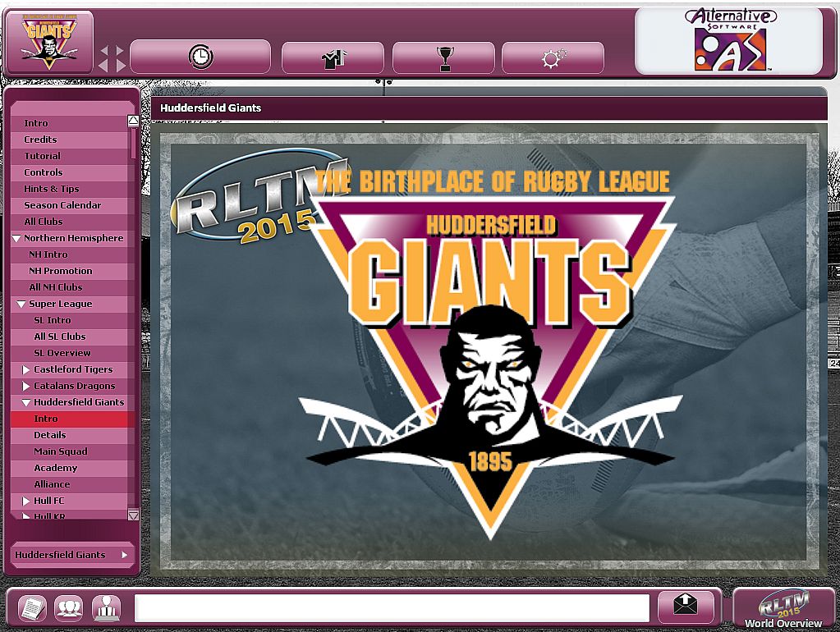Click Hull FC label in tree
The width and height of the screenshot is (840, 632).
pyautogui.click(x=48, y=501)
